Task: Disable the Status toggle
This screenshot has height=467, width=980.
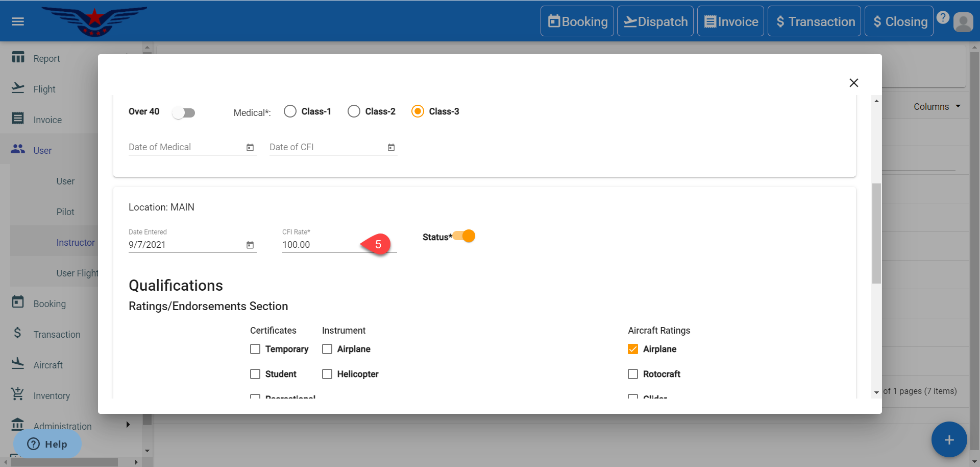Action: click(x=464, y=236)
